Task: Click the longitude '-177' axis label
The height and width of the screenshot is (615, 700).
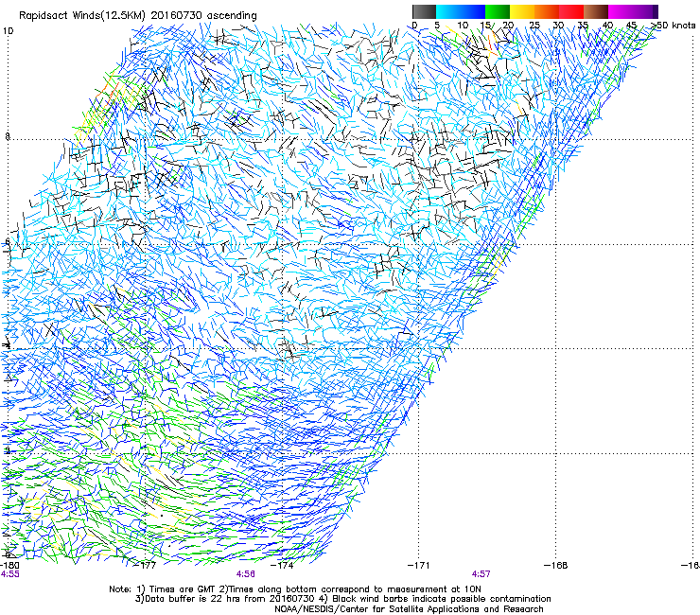Action: 146,565
